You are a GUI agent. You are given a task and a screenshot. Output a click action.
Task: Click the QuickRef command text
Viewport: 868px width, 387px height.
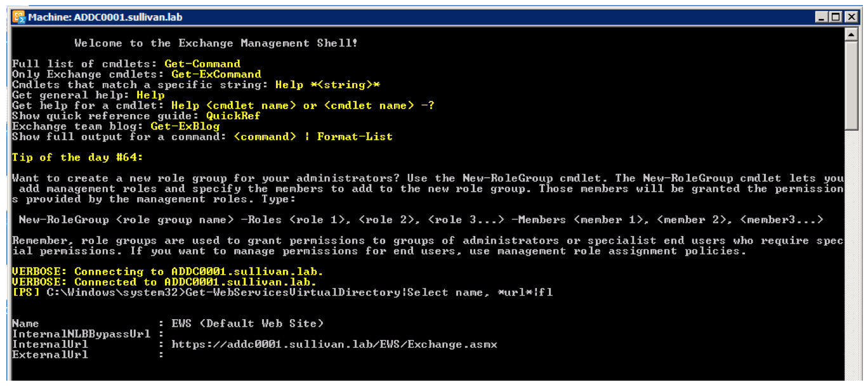tap(233, 116)
